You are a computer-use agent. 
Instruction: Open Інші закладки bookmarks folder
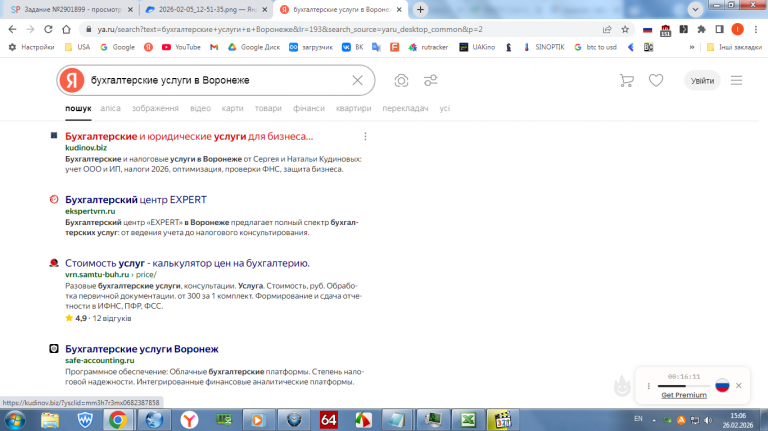pos(734,47)
